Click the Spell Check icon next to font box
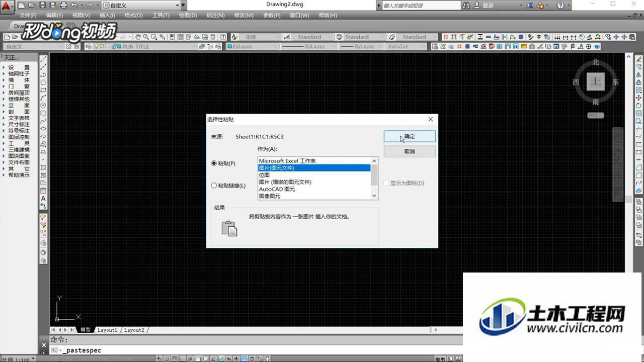This screenshot has width=644, height=362. tap(234, 37)
